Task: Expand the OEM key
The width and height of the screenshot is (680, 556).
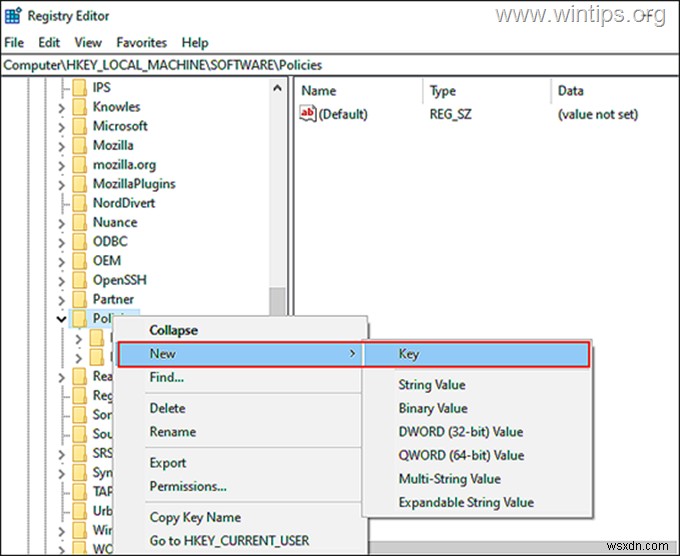Action: click(62, 262)
